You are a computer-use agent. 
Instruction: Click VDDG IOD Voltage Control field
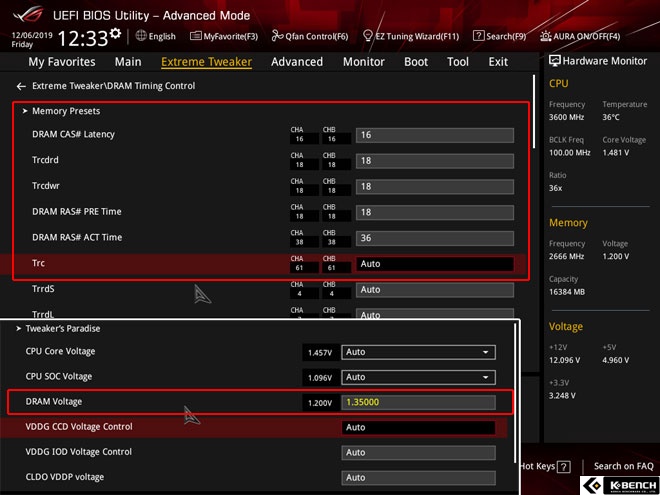(418, 453)
